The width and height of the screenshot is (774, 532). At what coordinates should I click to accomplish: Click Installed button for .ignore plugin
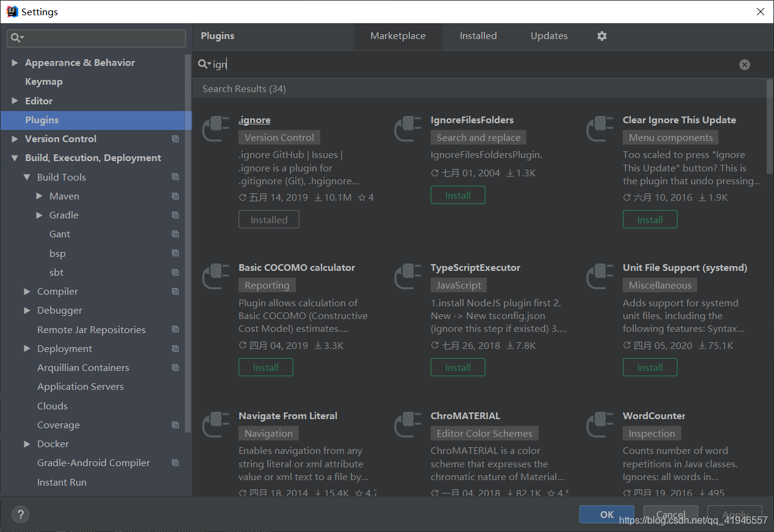[269, 220]
